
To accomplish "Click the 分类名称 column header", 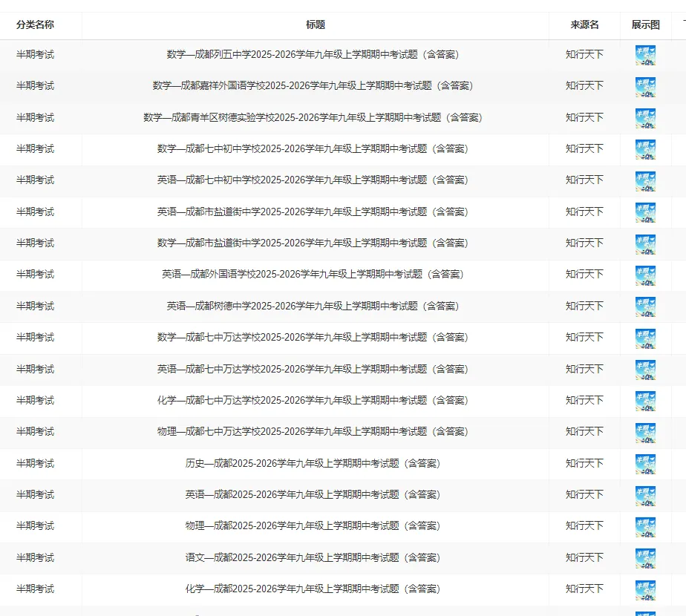I will [x=35, y=25].
